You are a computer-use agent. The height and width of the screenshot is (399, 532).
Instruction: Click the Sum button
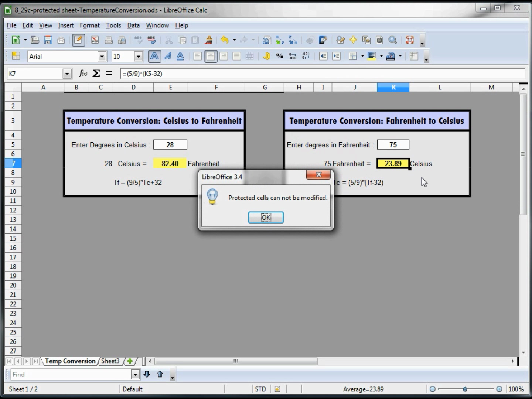96,74
